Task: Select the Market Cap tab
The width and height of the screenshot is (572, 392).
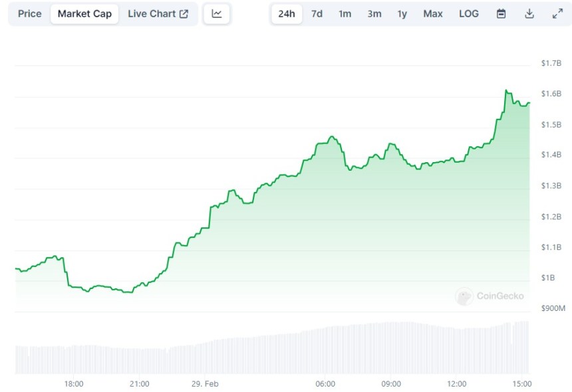Action: point(84,14)
